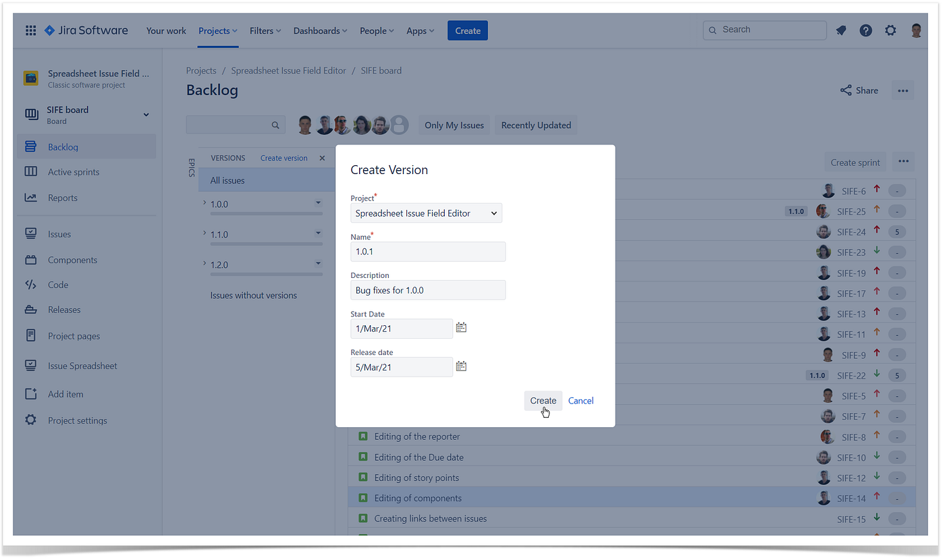Click the Share icon button
This screenshot has width=945, height=560.
pos(859,90)
